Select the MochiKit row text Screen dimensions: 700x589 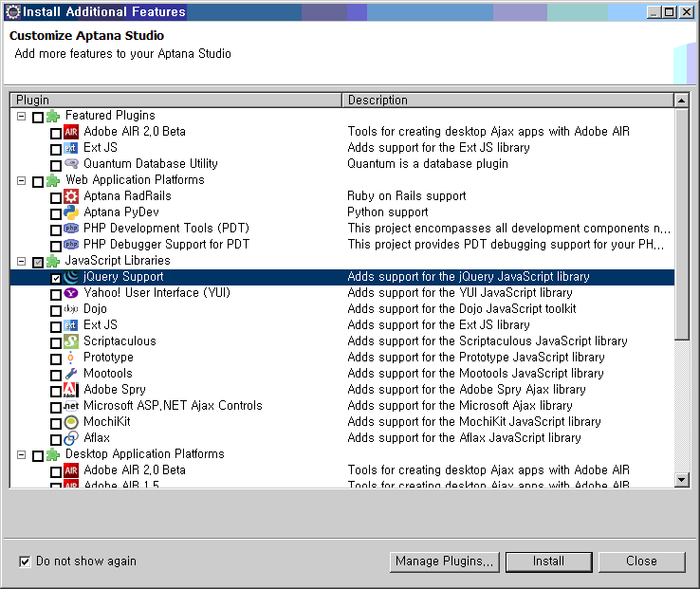pyautogui.click(x=107, y=421)
